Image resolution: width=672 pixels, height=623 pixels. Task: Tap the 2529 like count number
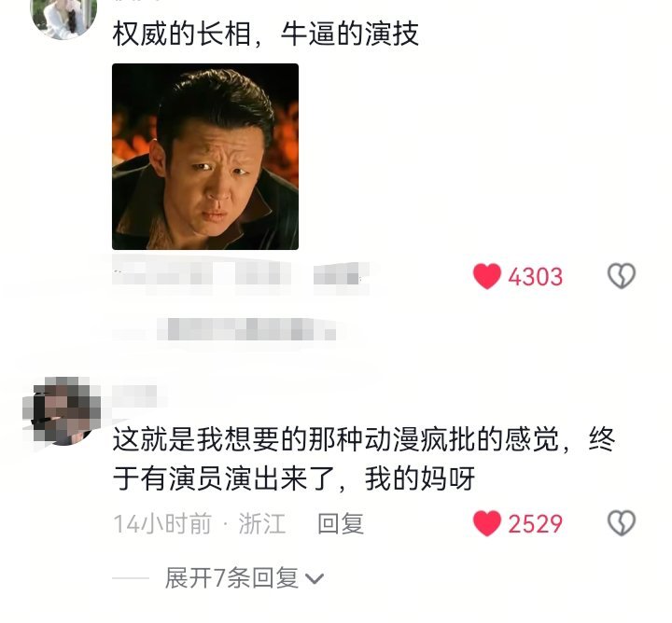pos(536,523)
